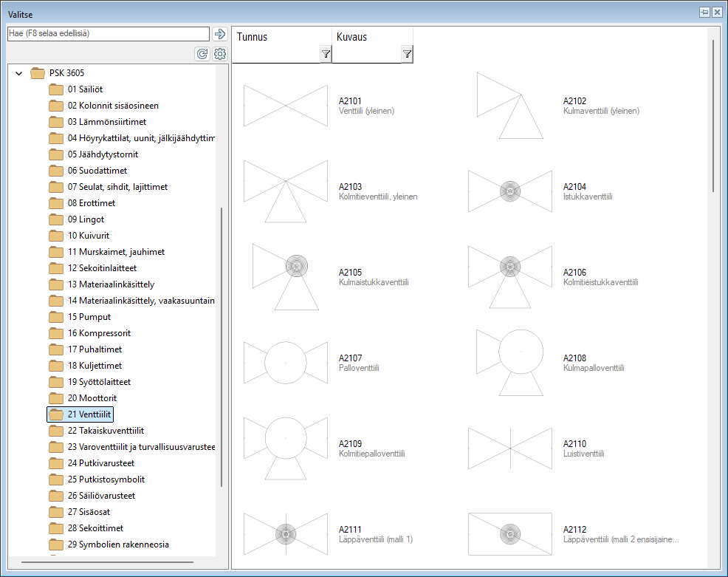Image resolution: width=728 pixels, height=577 pixels.
Task: Choose the A2104 Istukkaventtiili symbol
Action: click(510, 191)
